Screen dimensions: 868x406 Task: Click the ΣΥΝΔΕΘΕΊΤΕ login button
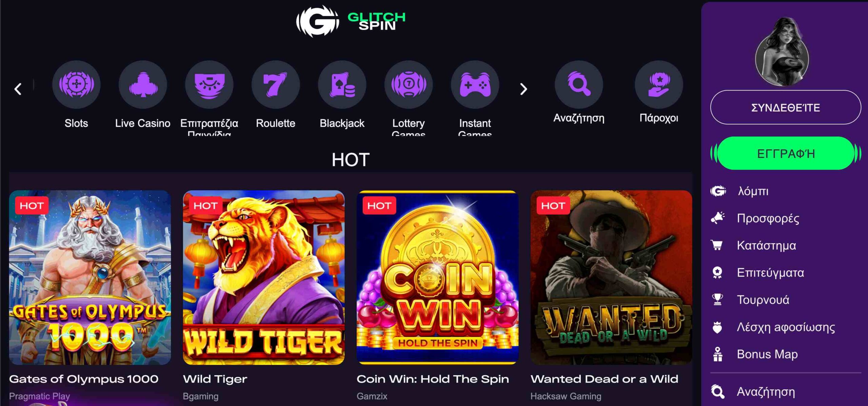(786, 108)
